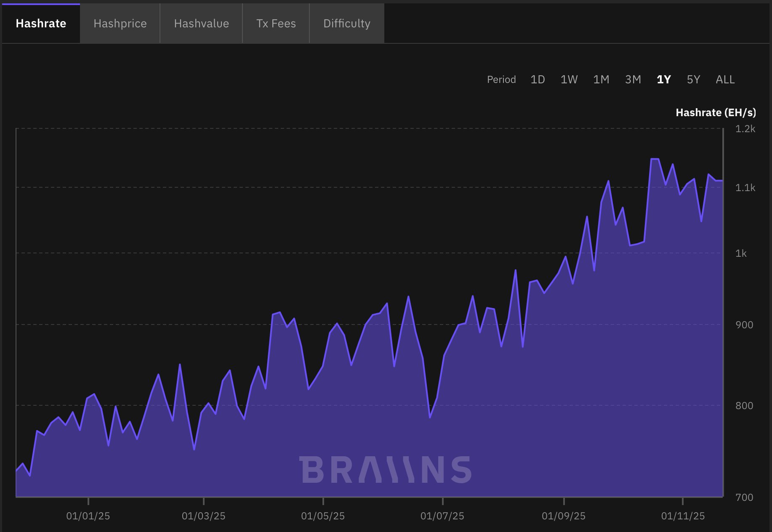Switch to the Difficulty tab

pyautogui.click(x=347, y=23)
